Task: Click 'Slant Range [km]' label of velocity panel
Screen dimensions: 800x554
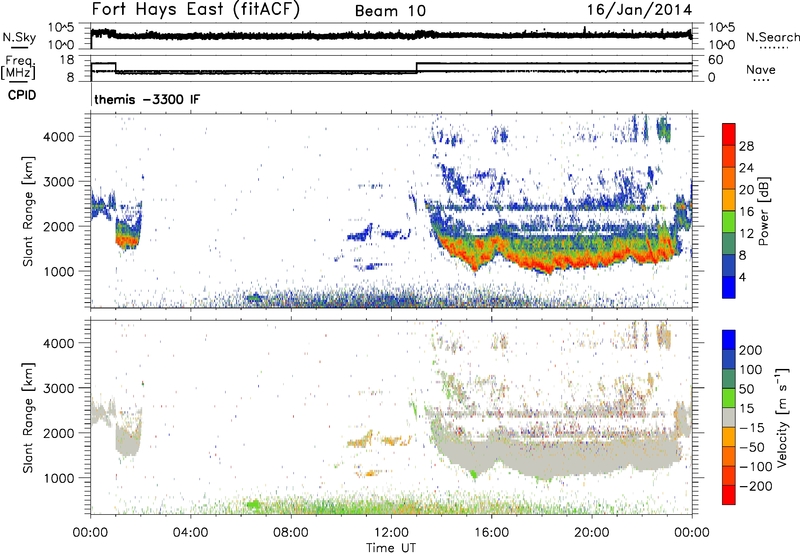Action: (28, 418)
